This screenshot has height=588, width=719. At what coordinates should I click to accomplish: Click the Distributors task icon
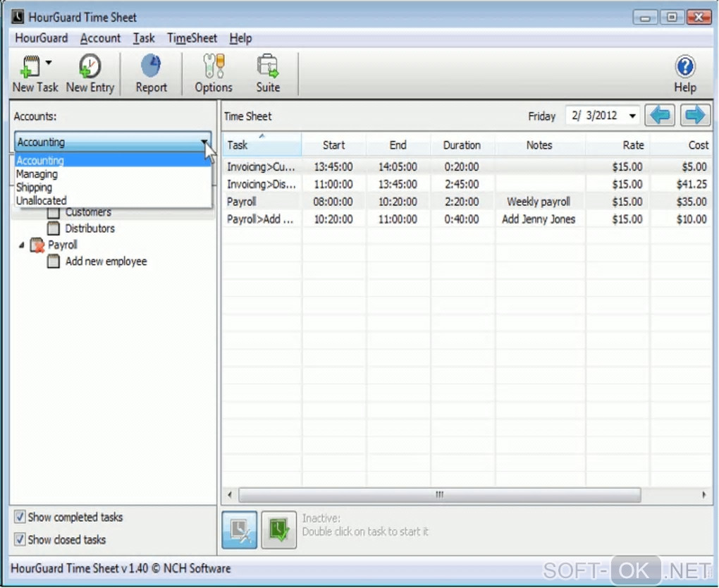coord(54,228)
